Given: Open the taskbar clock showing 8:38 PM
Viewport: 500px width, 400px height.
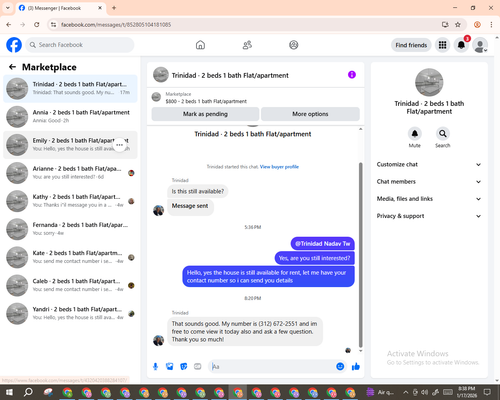Looking at the screenshot, I should [x=467, y=392].
